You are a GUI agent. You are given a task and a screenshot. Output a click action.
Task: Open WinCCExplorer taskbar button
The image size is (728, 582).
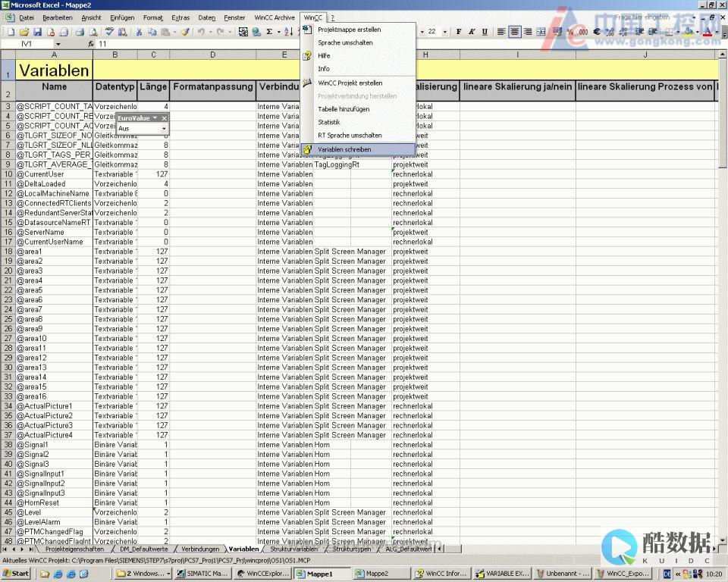263,574
